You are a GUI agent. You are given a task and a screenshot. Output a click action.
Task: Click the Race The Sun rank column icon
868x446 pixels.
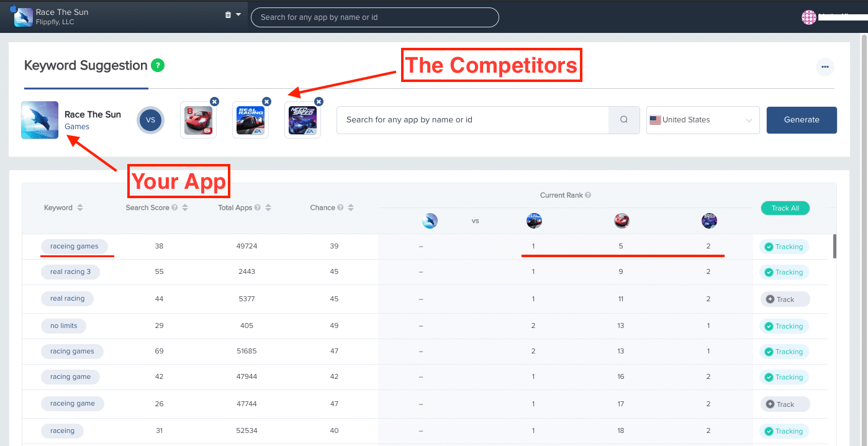click(430, 221)
